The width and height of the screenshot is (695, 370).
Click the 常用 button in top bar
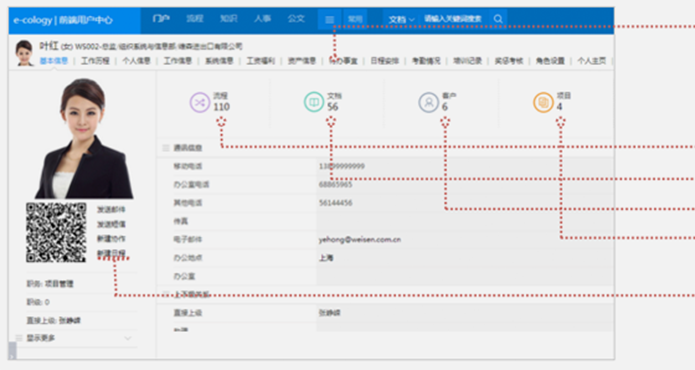point(355,19)
